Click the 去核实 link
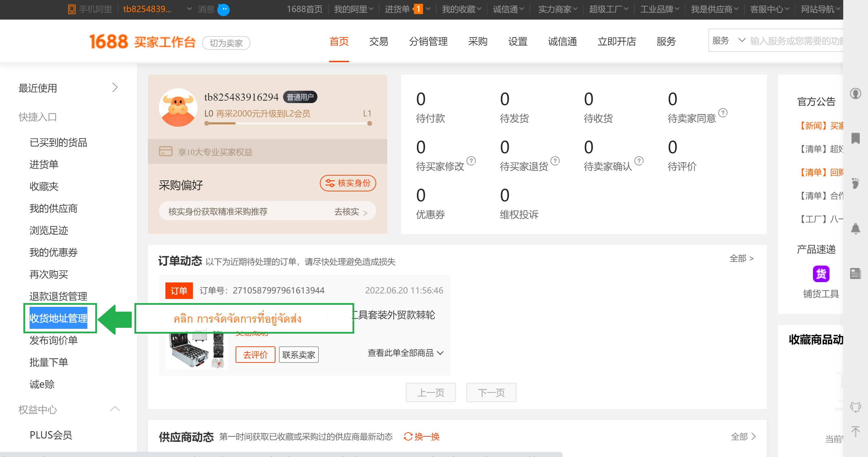 (x=350, y=211)
